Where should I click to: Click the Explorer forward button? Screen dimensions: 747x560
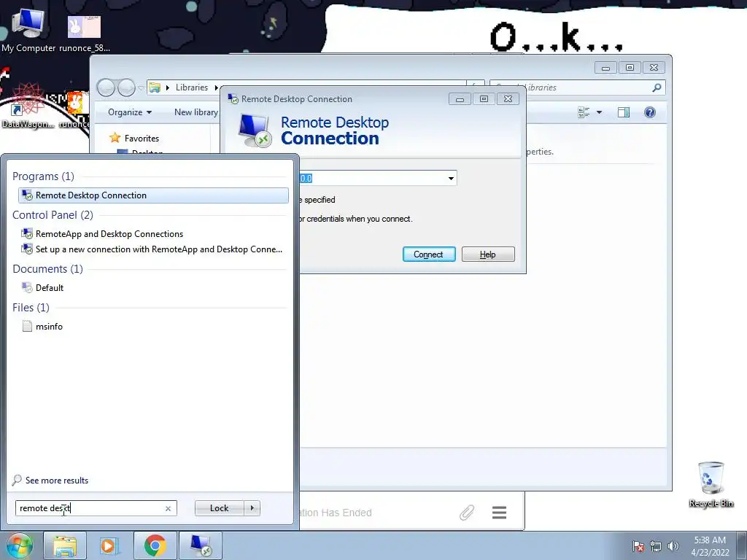tap(126, 87)
